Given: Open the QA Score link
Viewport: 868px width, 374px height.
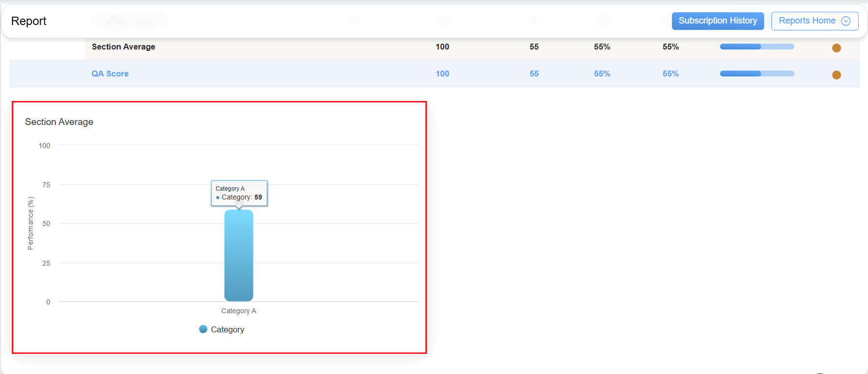Looking at the screenshot, I should [x=110, y=74].
